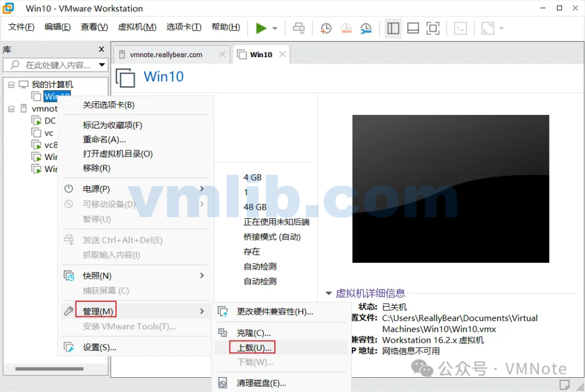
Task: Collapse the 我的计算机 tree node
Action: point(11,85)
